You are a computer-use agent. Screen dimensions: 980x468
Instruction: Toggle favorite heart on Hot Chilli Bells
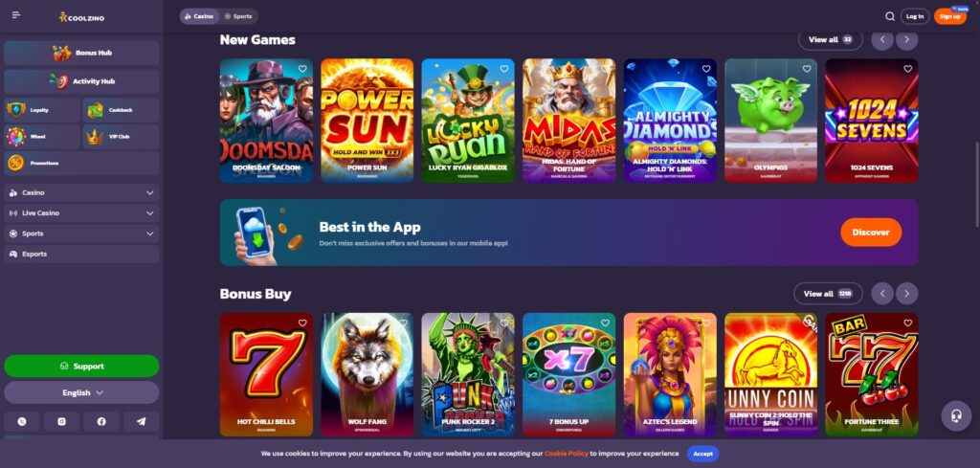302,323
